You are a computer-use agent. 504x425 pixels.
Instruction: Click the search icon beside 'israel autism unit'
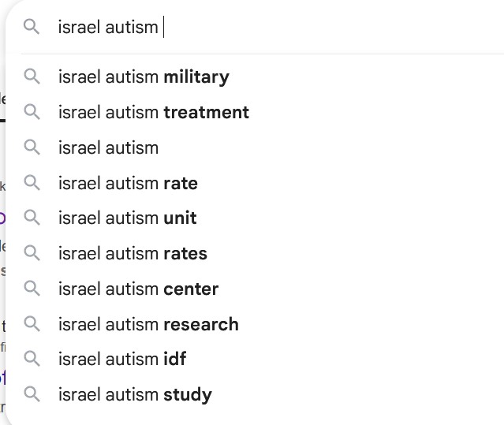[x=32, y=218]
